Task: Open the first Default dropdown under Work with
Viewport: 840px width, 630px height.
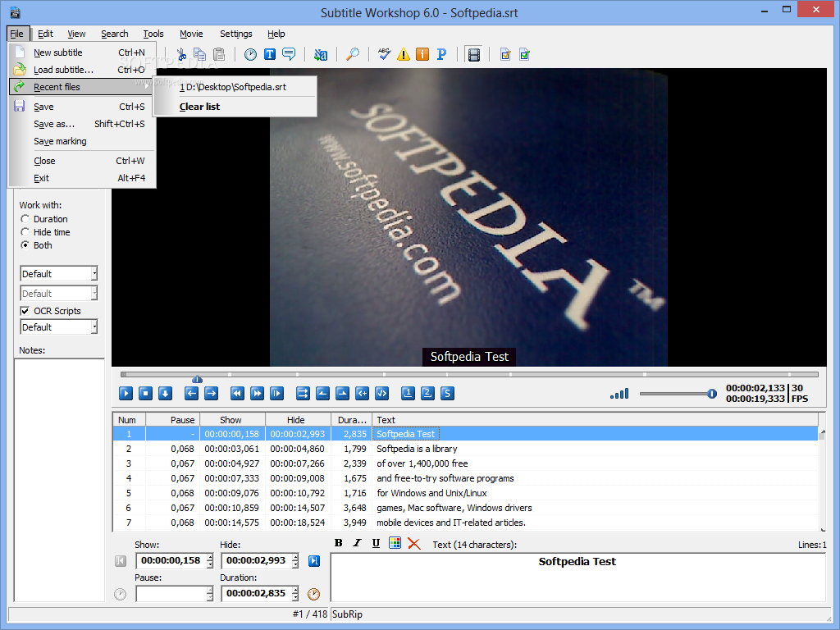Action: pyautogui.click(x=59, y=274)
